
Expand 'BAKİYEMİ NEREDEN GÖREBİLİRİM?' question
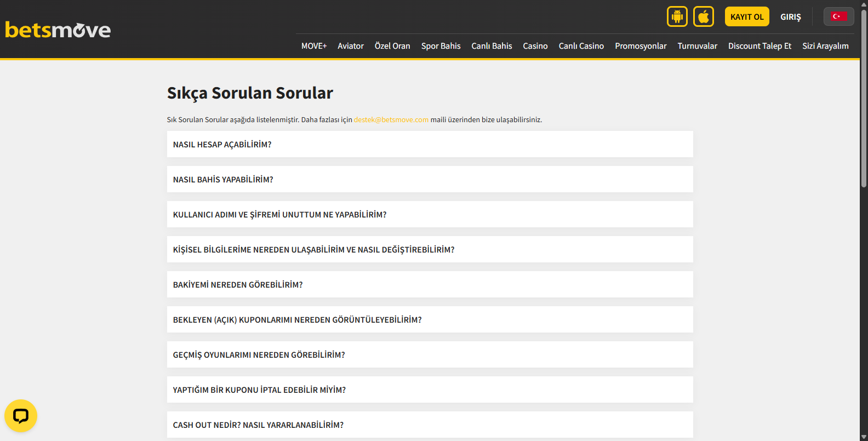coord(430,285)
